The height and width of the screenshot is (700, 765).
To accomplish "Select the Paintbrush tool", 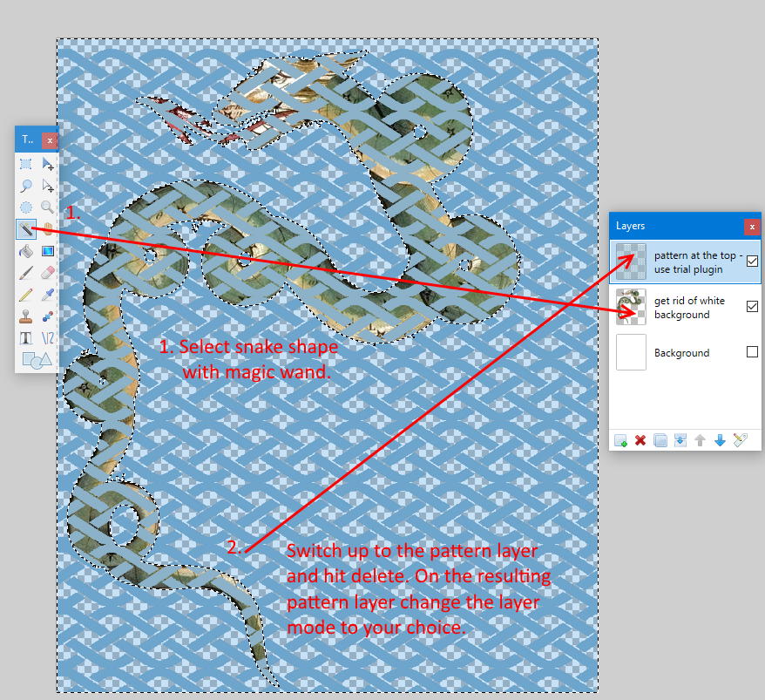I will click(26, 272).
